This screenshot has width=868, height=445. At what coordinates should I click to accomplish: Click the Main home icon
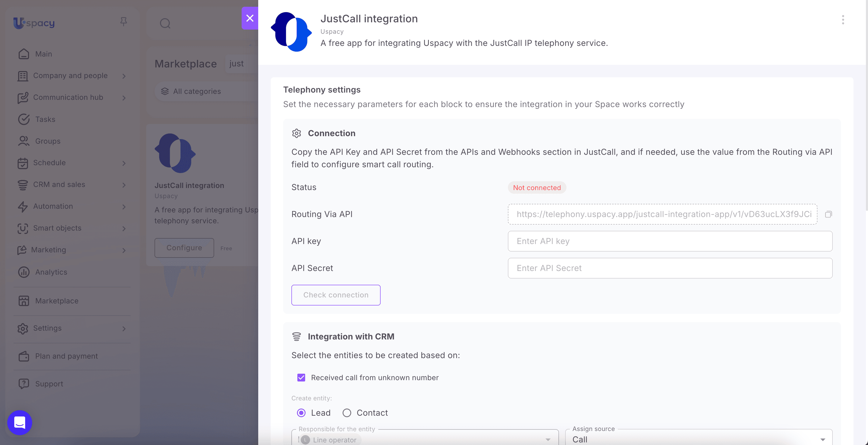click(x=24, y=54)
